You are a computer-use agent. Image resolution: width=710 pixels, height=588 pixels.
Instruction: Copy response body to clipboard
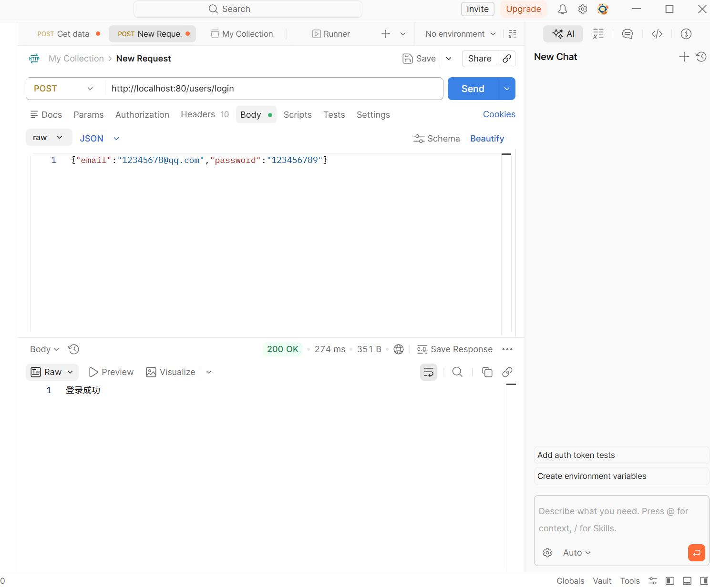(487, 372)
